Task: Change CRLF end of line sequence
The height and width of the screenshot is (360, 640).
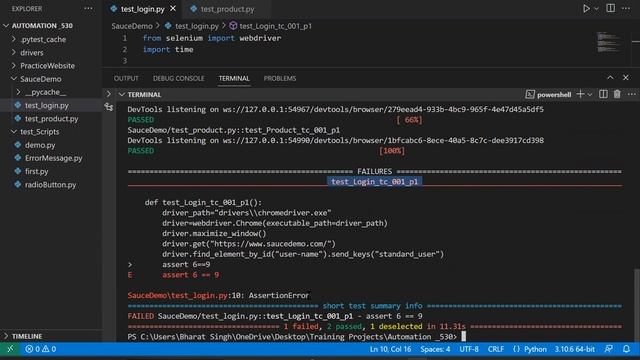Action: (496, 349)
